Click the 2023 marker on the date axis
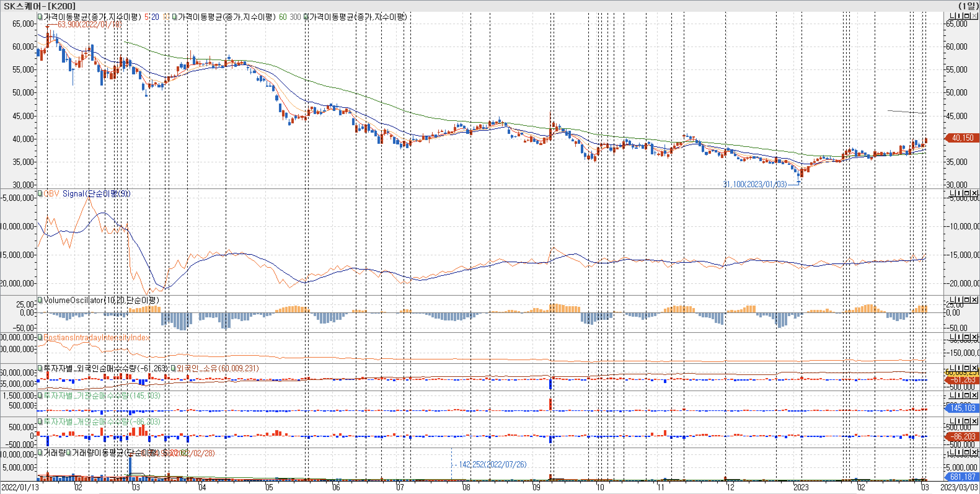 801,487
